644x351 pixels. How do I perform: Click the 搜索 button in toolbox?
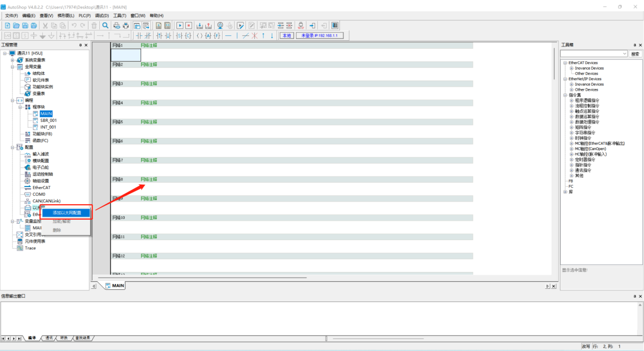[x=635, y=54]
